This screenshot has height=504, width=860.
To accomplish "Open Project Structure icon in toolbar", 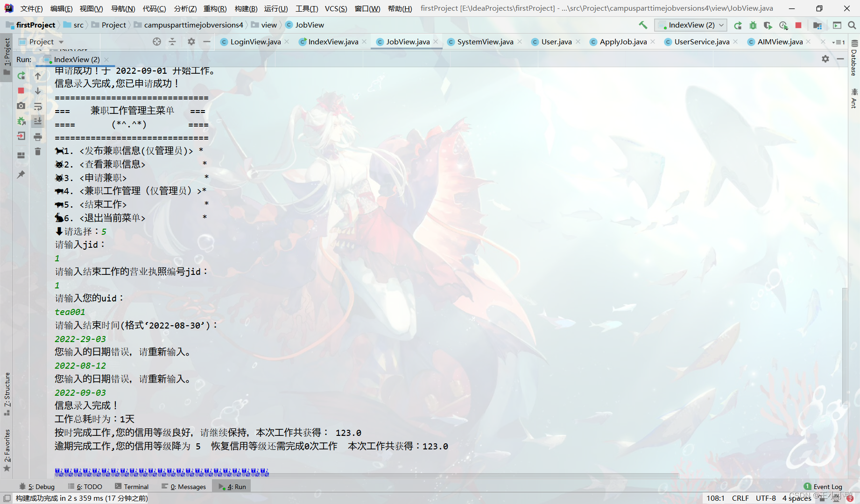I will click(x=817, y=25).
